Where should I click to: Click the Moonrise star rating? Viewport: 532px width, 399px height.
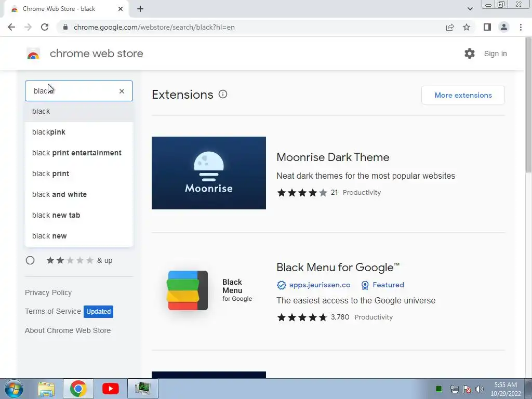tap(302, 193)
